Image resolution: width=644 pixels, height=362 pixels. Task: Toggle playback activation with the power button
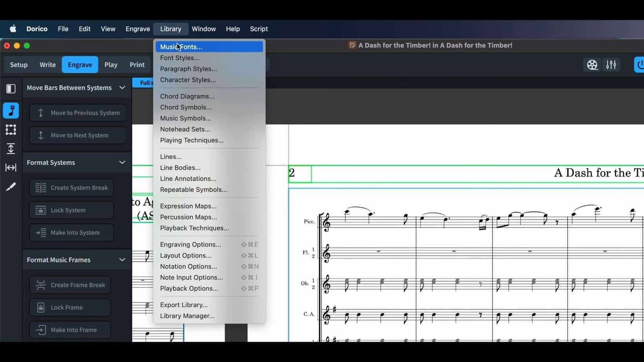click(639, 65)
